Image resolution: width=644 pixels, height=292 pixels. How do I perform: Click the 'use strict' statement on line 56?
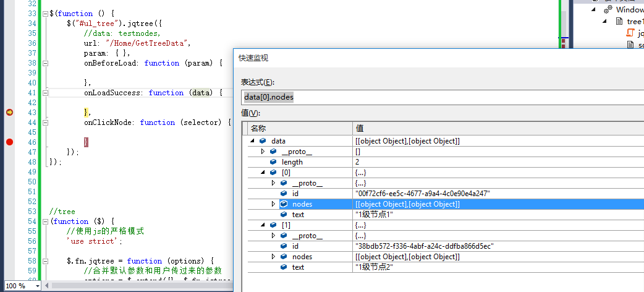click(x=94, y=241)
